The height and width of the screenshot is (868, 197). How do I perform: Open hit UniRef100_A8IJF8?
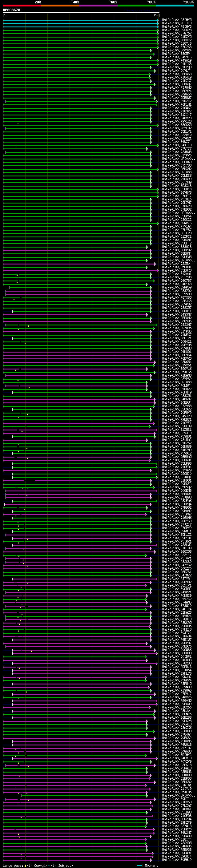coord(177,23)
